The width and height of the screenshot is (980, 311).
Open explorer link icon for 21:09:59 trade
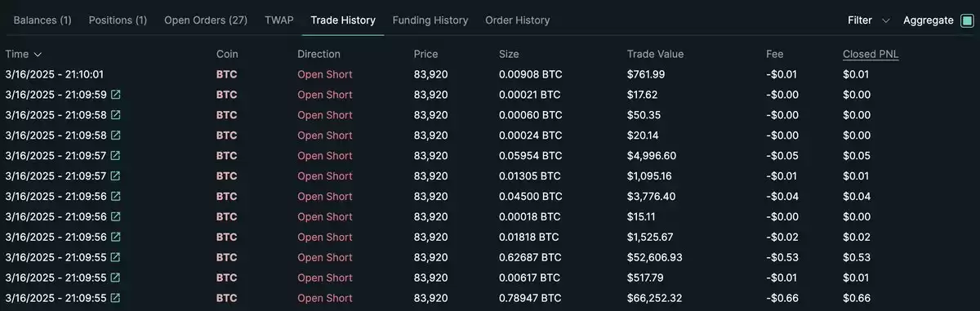(x=116, y=95)
